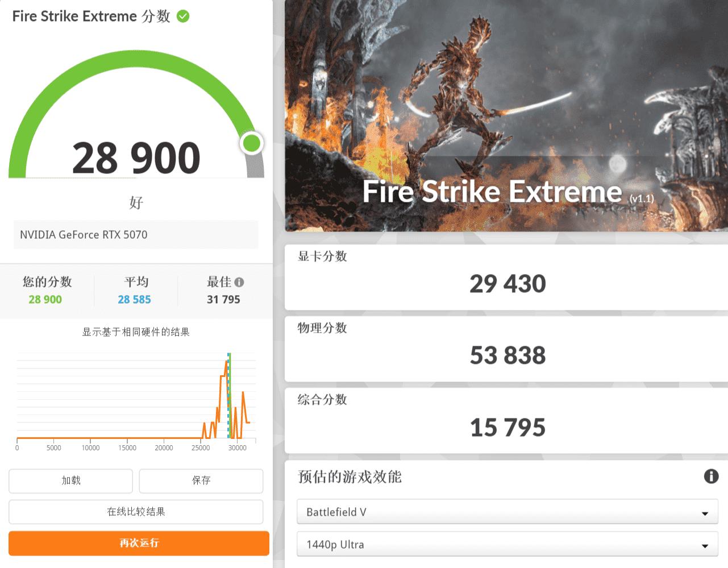Click the 您的分数 label
The height and width of the screenshot is (568, 728).
[47, 282]
